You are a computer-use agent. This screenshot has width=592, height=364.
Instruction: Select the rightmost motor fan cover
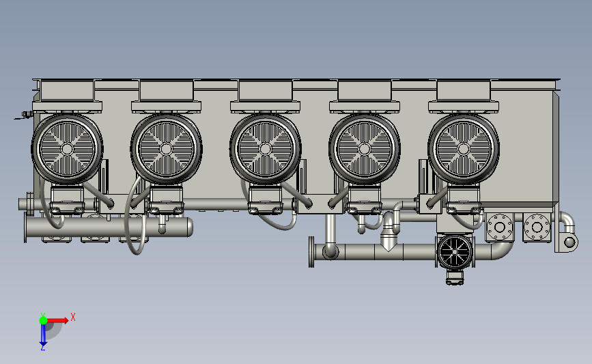(x=464, y=149)
